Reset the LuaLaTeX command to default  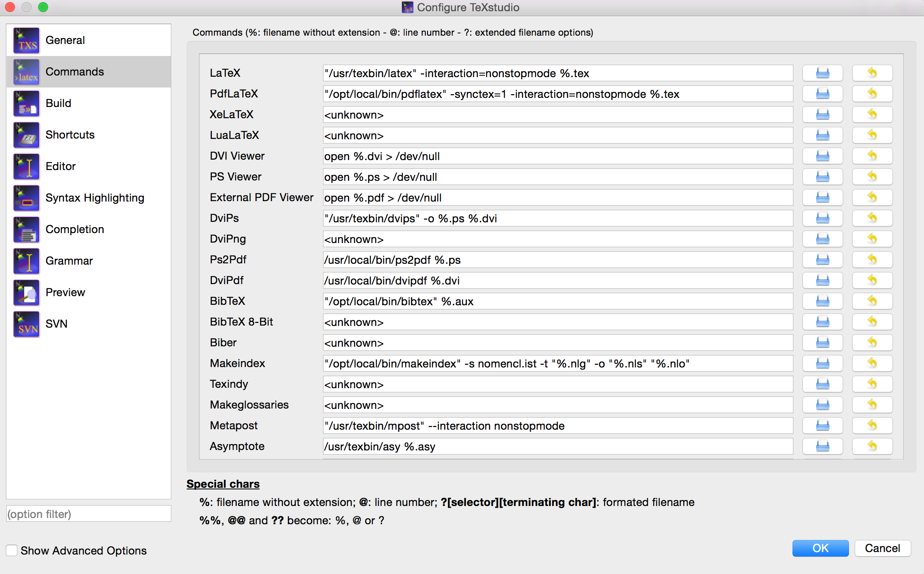click(872, 135)
